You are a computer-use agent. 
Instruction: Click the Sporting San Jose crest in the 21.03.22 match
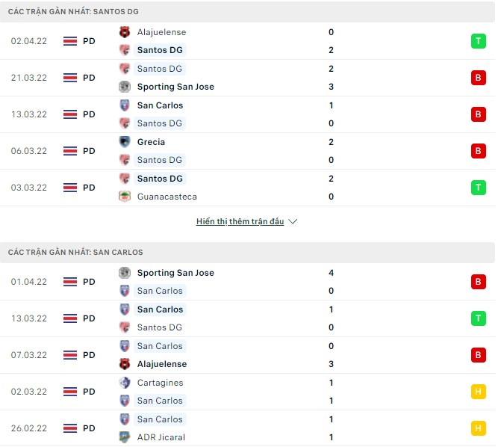tap(125, 87)
